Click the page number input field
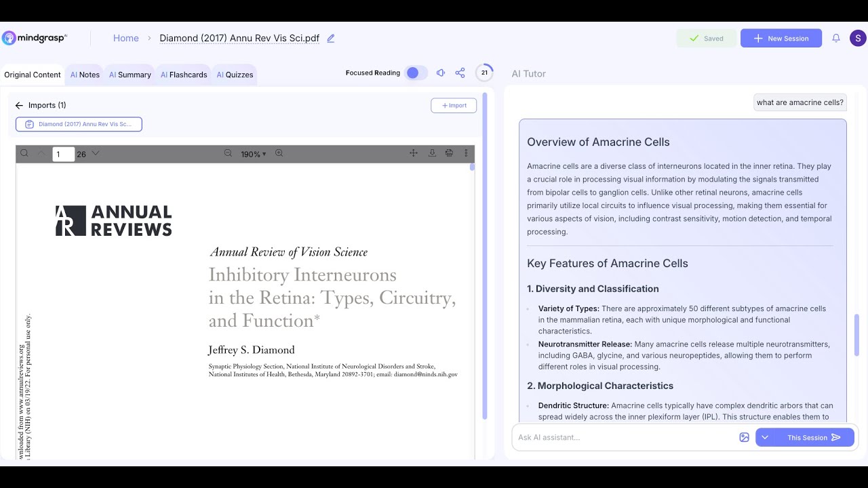 (63, 154)
